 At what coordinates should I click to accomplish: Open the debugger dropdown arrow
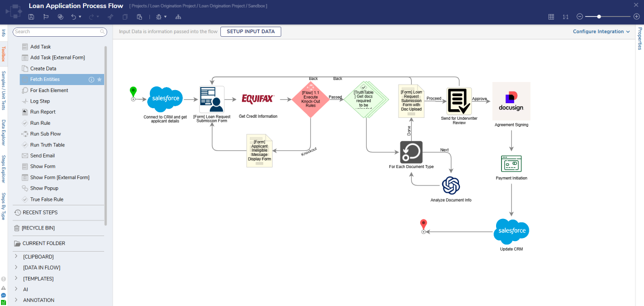(x=165, y=17)
